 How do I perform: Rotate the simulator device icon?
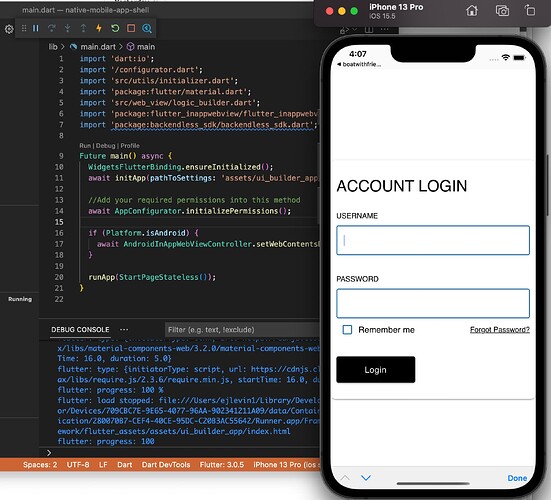(530, 11)
